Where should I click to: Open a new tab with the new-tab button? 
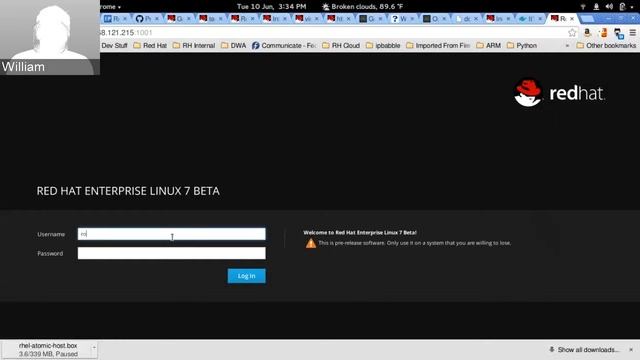pyautogui.click(x=587, y=19)
